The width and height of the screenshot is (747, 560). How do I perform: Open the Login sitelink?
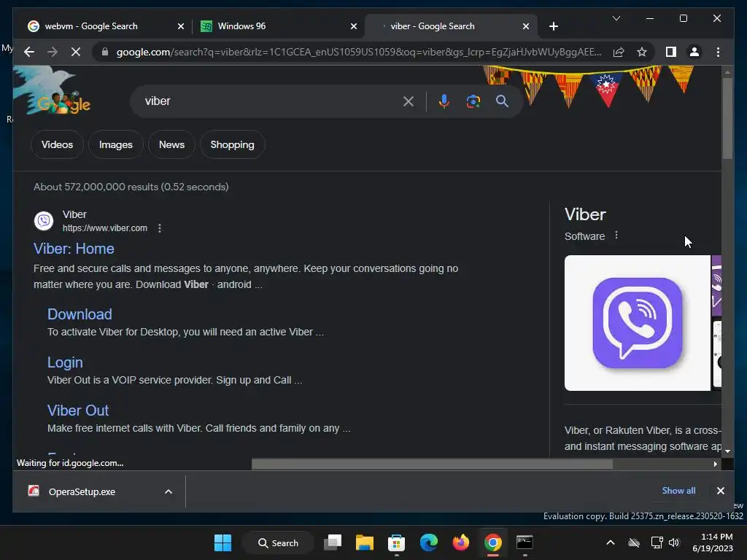(x=65, y=362)
